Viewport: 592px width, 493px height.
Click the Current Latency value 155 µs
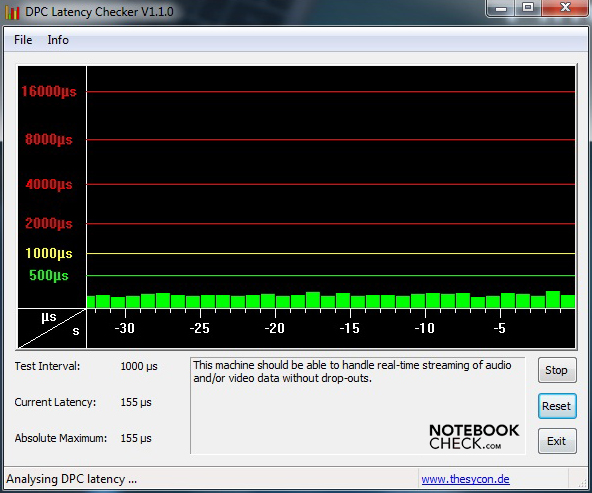(136, 402)
